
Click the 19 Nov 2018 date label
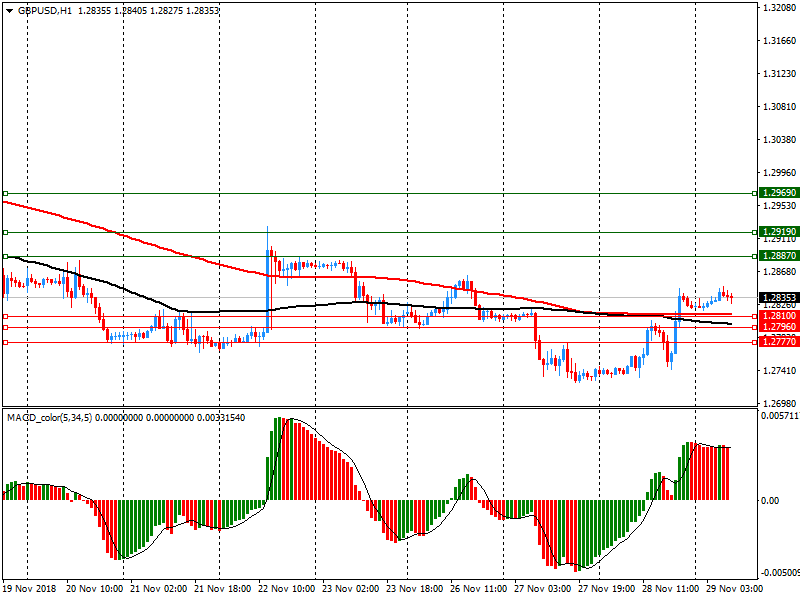point(32,590)
